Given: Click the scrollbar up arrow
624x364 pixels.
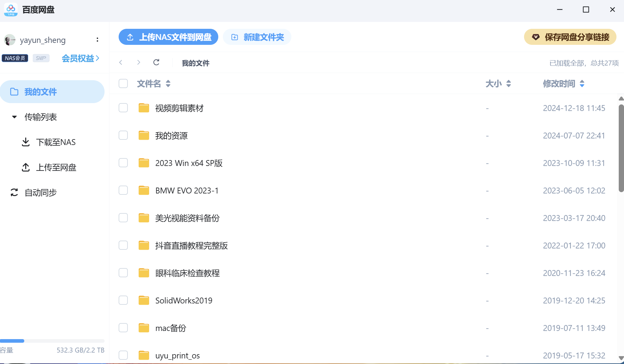Looking at the screenshot, I should 621,99.
